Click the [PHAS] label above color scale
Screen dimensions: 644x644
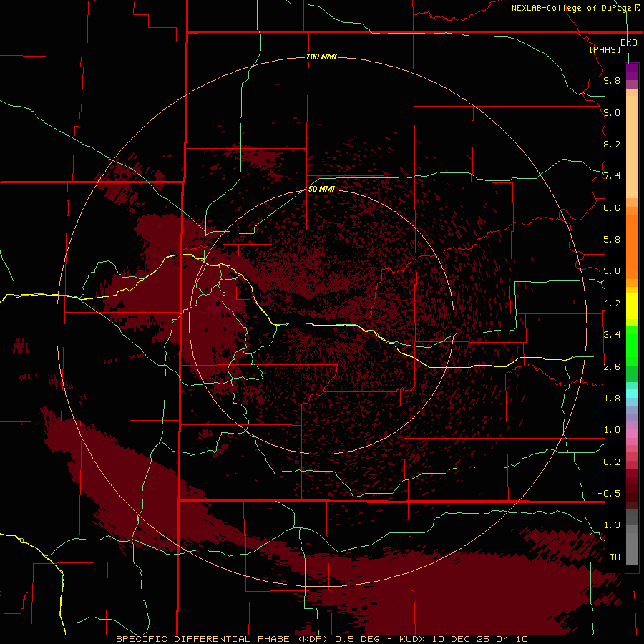(x=605, y=49)
